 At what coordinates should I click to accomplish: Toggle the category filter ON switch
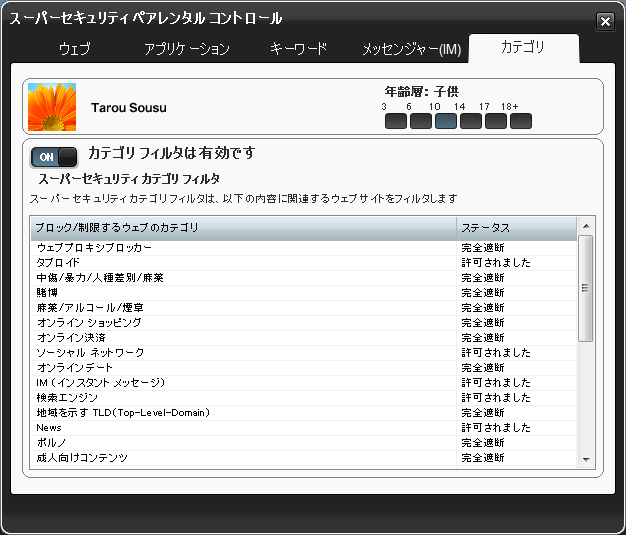tap(54, 157)
